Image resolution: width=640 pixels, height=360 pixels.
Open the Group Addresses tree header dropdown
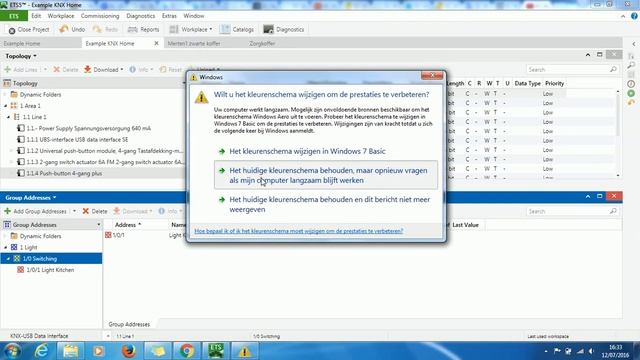coord(98,225)
